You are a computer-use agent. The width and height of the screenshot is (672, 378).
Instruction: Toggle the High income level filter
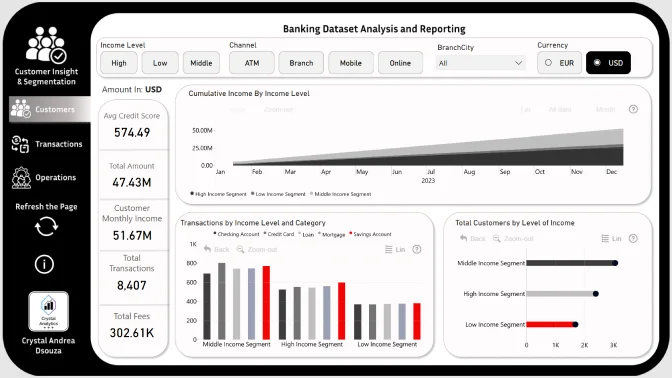pos(119,63)
